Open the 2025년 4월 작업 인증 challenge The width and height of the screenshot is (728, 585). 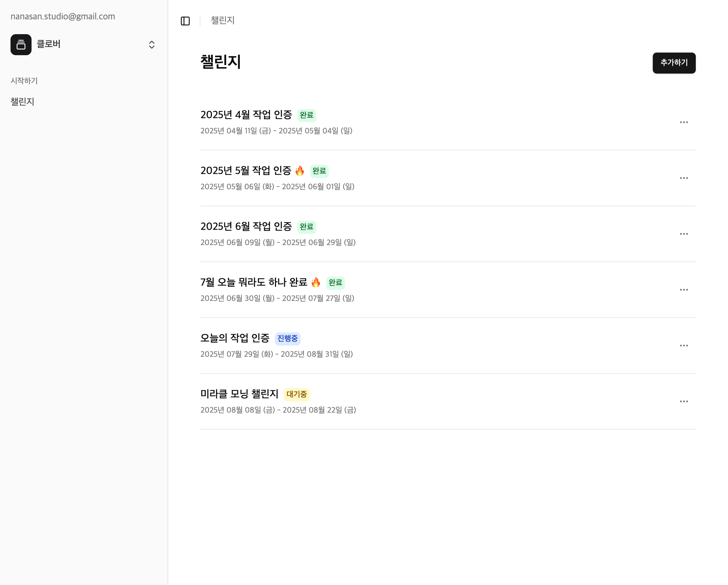[x=246, y=115]
